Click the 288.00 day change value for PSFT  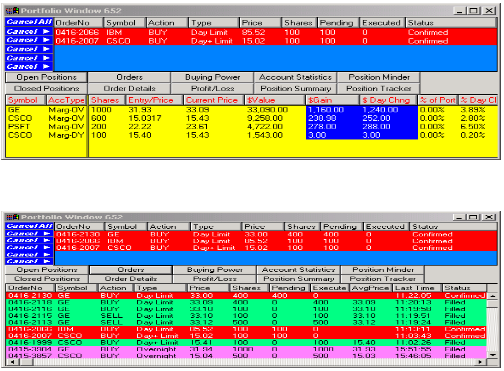click(376, 127)
